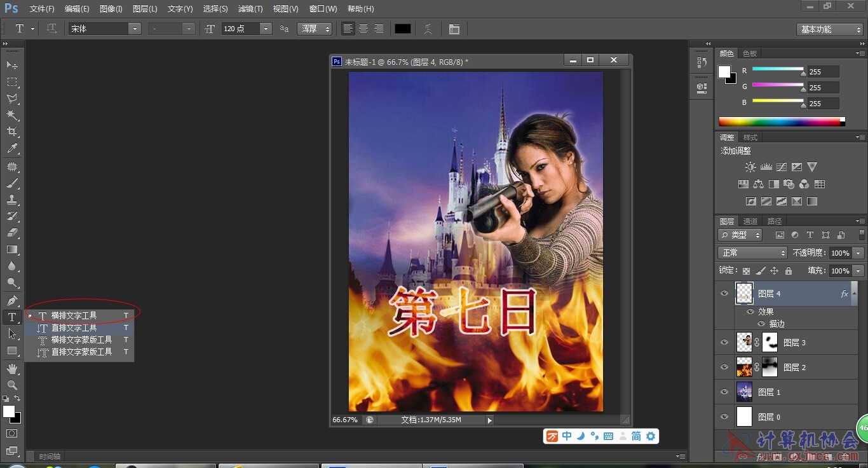This screenshot has height=468, width=868.
Task: Switch to the 色板 tab
Action: click(750, 53)
